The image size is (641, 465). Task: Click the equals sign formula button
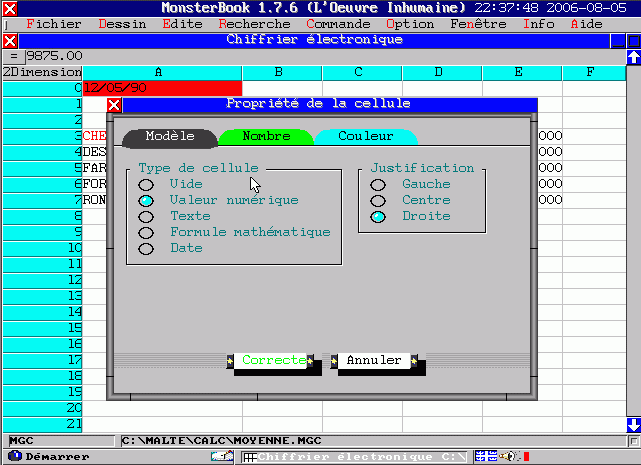click(14, 56)
